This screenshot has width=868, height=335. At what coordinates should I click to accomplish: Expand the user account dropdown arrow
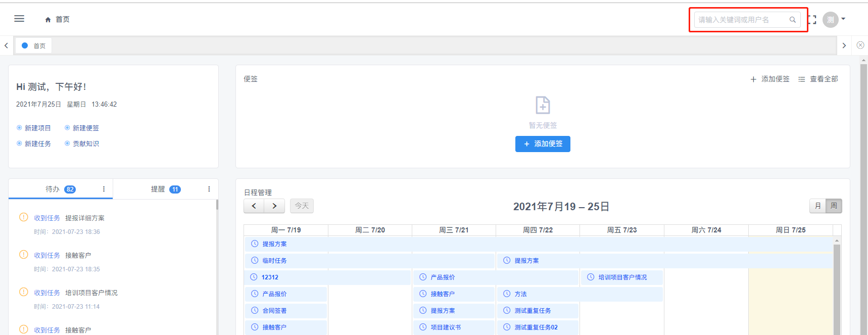[843, 19]
